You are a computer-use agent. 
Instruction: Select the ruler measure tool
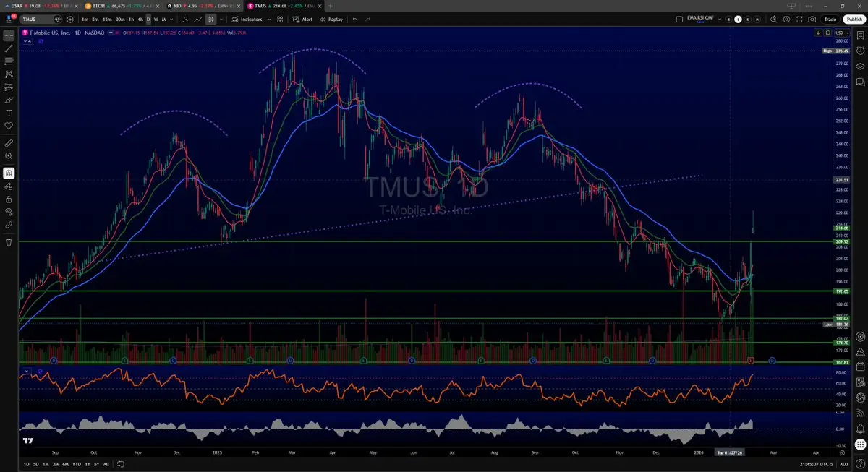pyautogui.click(x=9, y=143)
